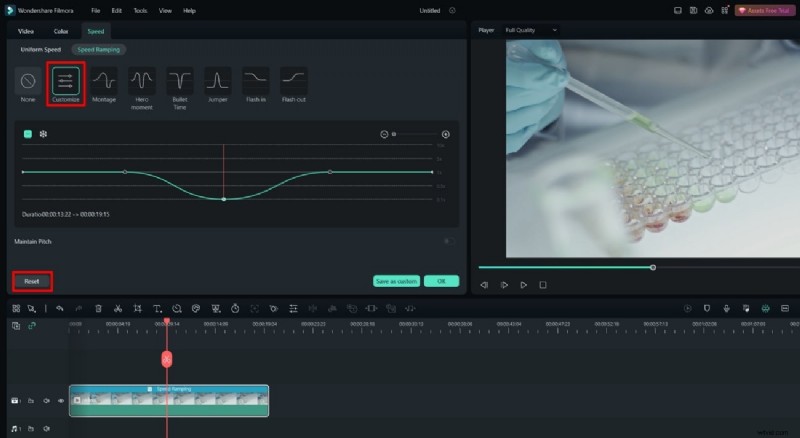Click the snowflake freeze frame icon
This screenshot has height=438, width=800.
43,134
